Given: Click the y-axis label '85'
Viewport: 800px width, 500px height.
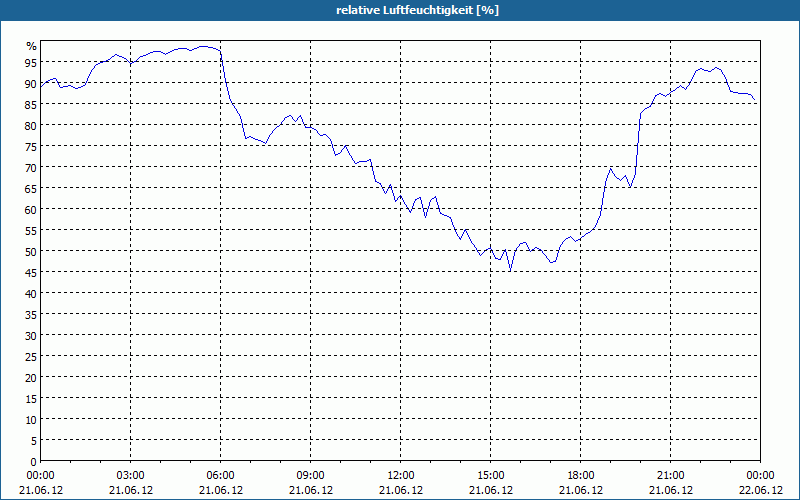Looking at the screenshot, I should pyautogui.click(x=32, y=104).
